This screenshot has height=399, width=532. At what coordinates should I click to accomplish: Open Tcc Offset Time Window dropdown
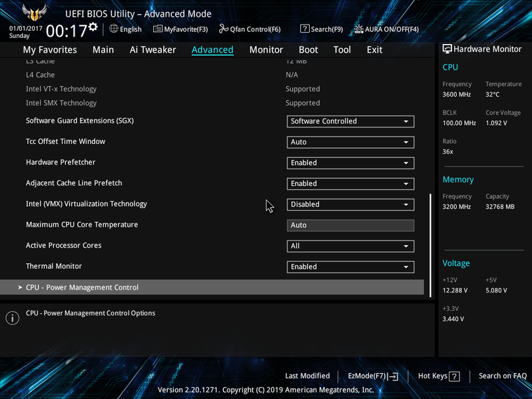click(x=350, y=142)
